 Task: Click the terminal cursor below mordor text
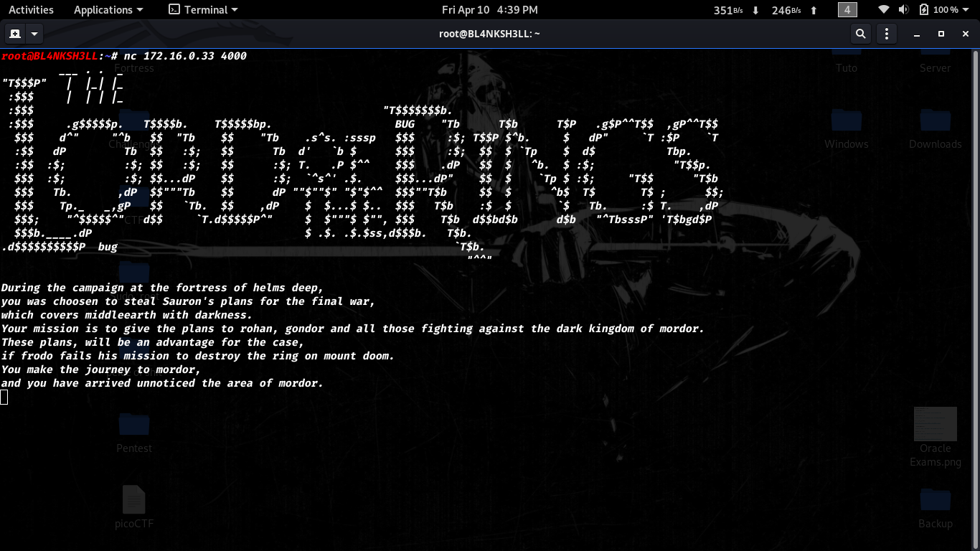click(4, 397)
